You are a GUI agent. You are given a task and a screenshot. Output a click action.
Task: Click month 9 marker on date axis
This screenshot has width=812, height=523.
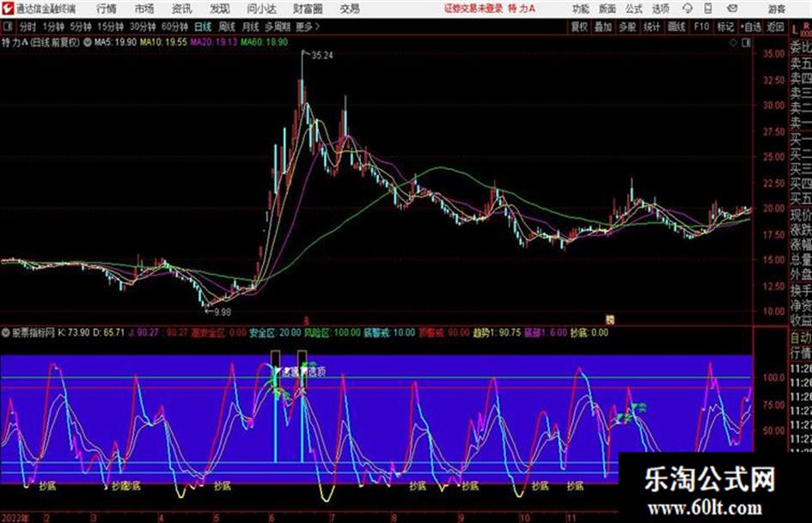461,518
